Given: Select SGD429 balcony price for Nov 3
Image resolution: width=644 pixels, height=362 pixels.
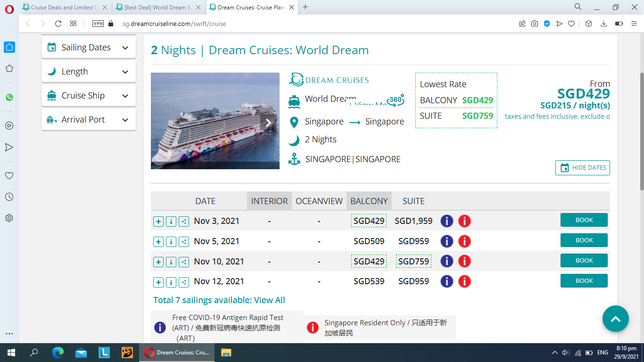Looking at the screenshot, I should pos(369,221).
